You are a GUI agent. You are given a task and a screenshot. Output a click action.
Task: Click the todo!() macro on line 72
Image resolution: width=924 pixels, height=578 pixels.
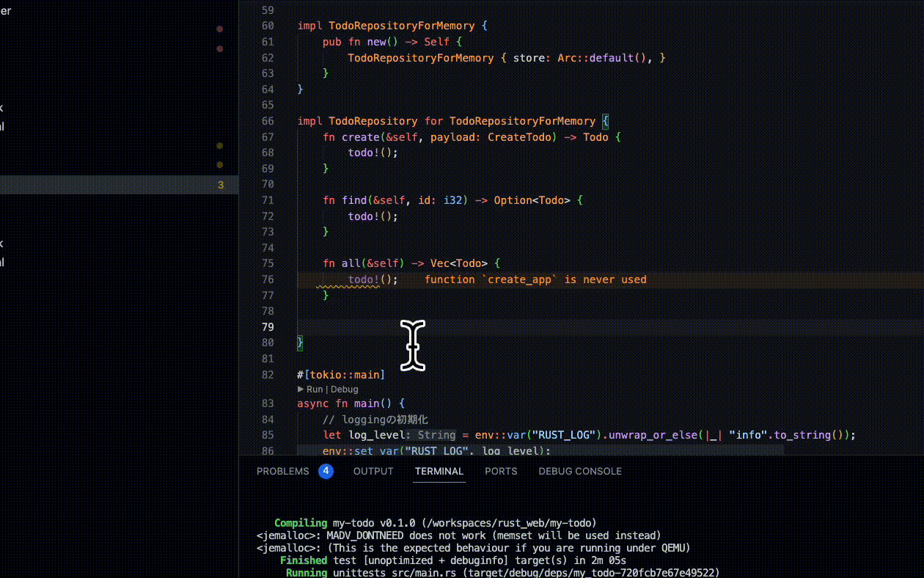(x=373, y=216)
